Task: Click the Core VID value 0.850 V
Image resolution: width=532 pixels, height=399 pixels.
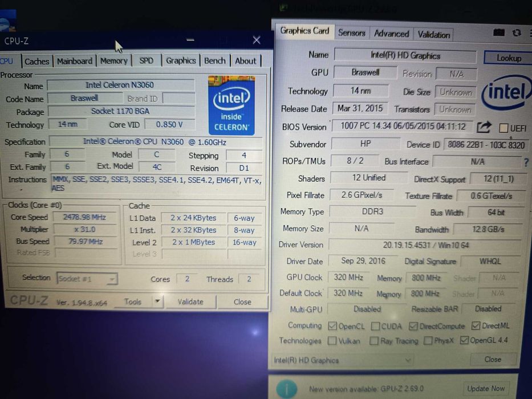Action: click(x=170, y=124)
